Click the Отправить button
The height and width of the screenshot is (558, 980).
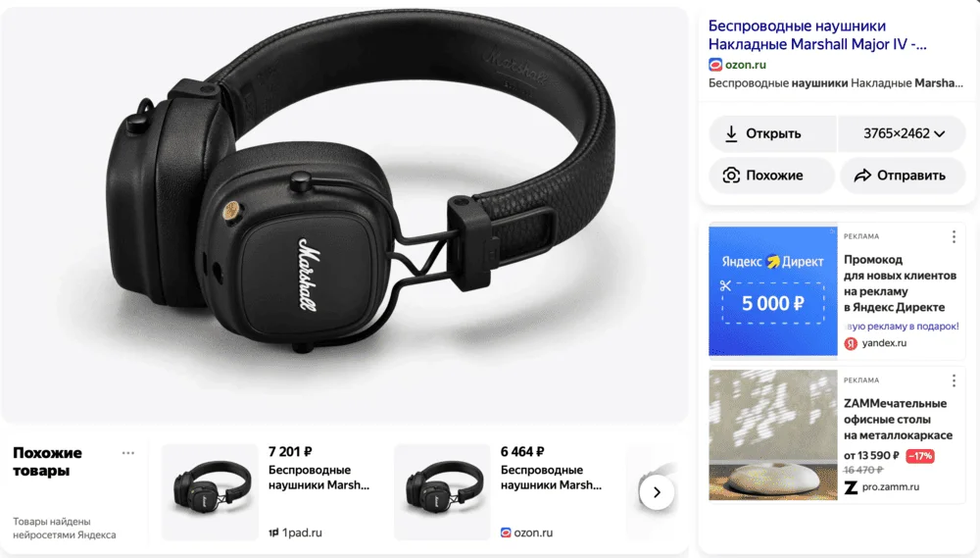point(903,176)
